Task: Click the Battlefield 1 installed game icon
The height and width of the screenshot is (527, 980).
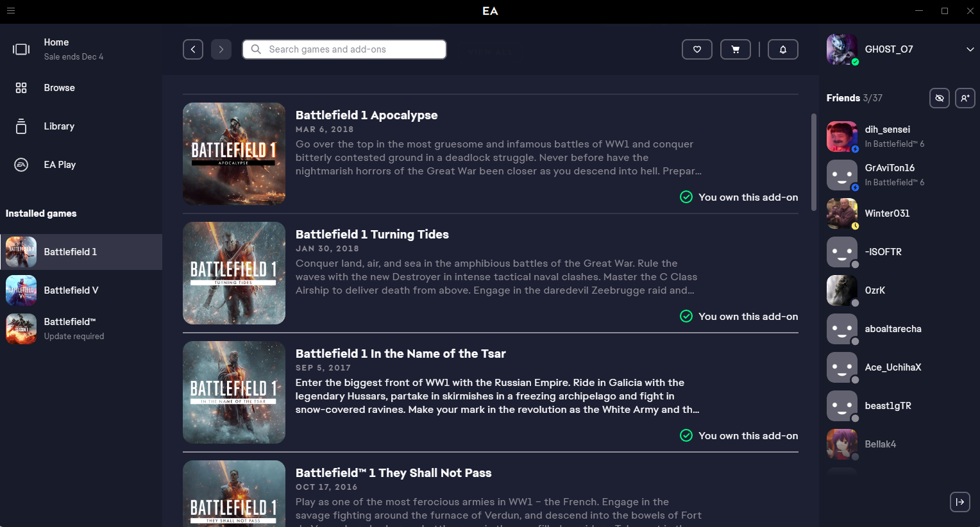Action: click(21, 252)
